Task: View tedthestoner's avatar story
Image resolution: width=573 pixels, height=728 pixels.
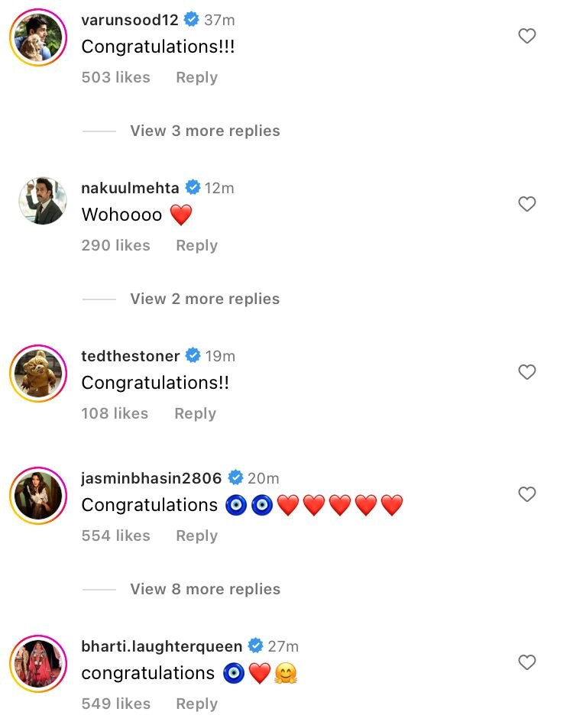Action: [38, 374]
